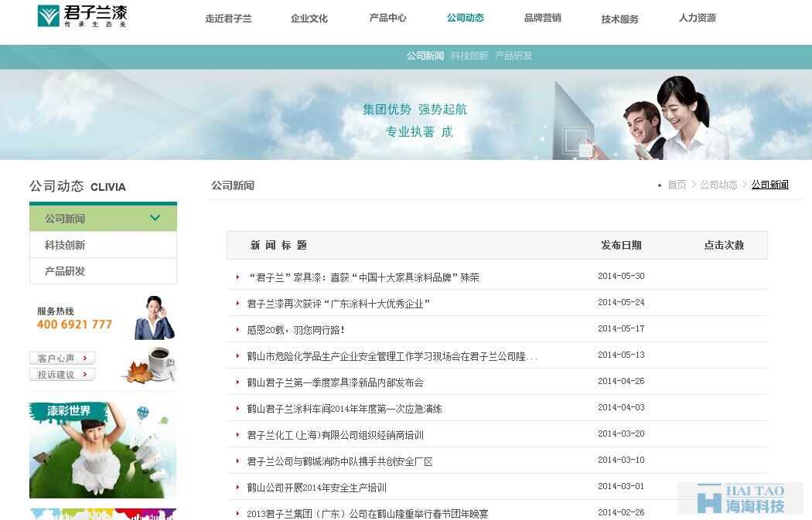Open 产品研发 in the left sidebar
The image size is (812, 520).
click(x=103, y=271)
